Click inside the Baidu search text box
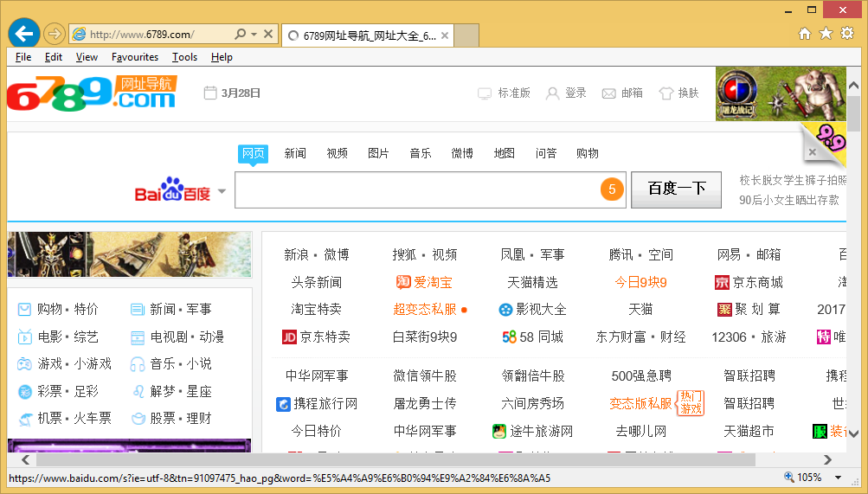868x494 pixels. [415, 189]
